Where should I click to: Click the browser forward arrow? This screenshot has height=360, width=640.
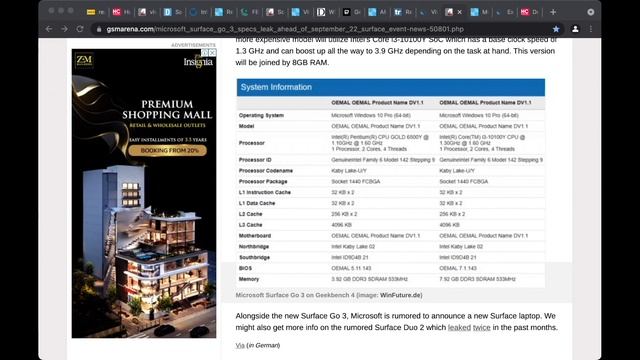pyautogui.click(x=64, y=29)
